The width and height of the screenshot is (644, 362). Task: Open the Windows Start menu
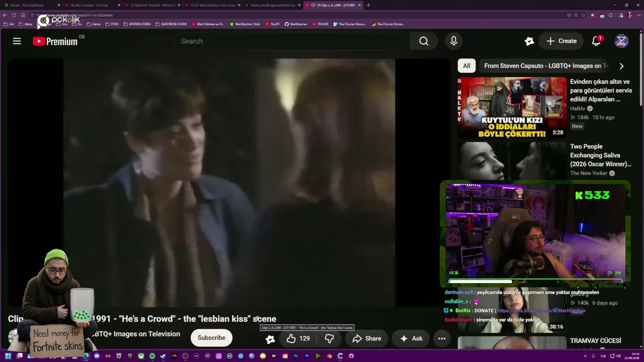8,356
